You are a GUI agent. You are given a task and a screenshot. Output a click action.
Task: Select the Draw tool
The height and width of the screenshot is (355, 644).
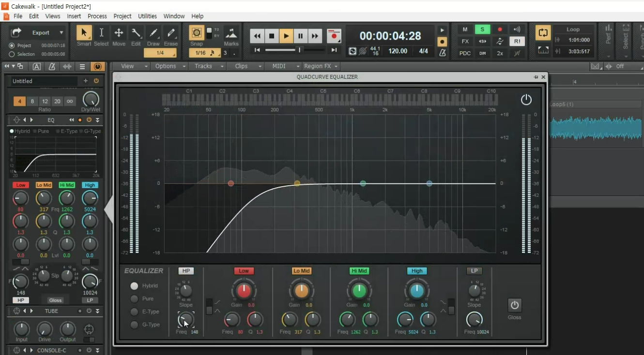153,33
